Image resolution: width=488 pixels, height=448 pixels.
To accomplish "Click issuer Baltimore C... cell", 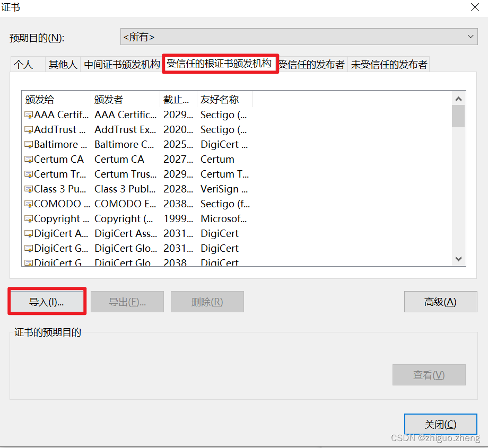I will 124,144.
